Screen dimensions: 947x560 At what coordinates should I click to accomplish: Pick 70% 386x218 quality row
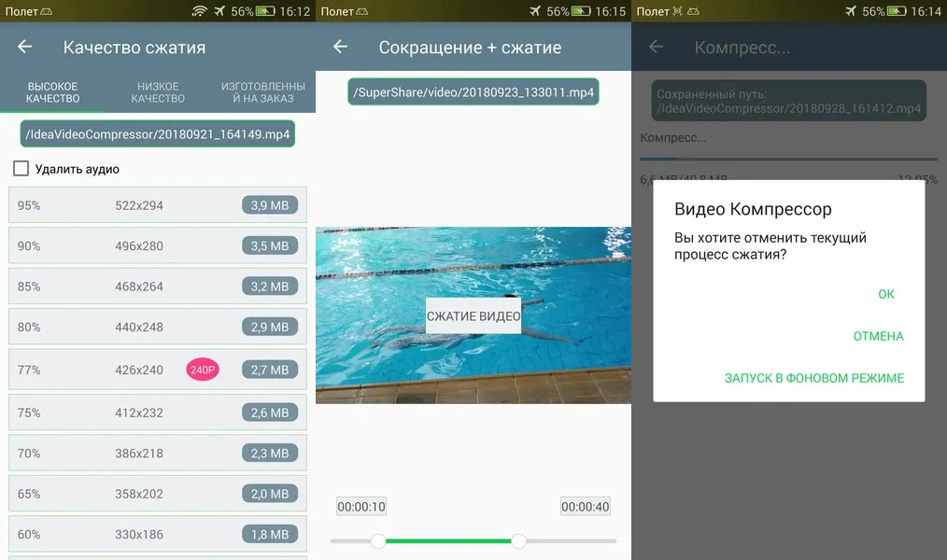pyautogui.click(x=158, y=454)
